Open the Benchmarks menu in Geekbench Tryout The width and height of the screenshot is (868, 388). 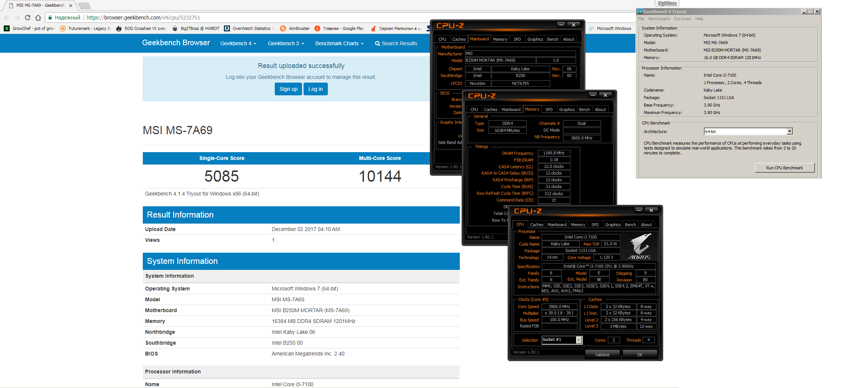(659, 19)
